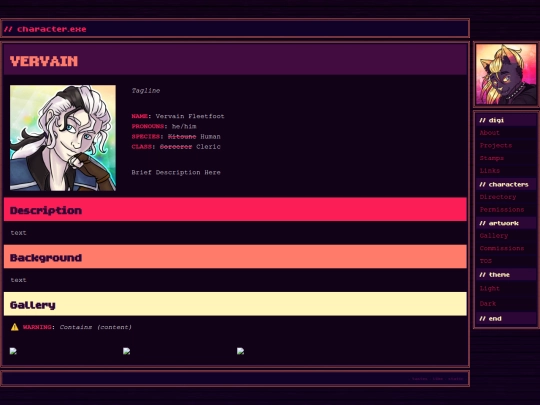The width and height of the screenshot is (540, 405).
Task: Click the name 'Vervain Fleetfoot'
Action: tap(190, 116)
